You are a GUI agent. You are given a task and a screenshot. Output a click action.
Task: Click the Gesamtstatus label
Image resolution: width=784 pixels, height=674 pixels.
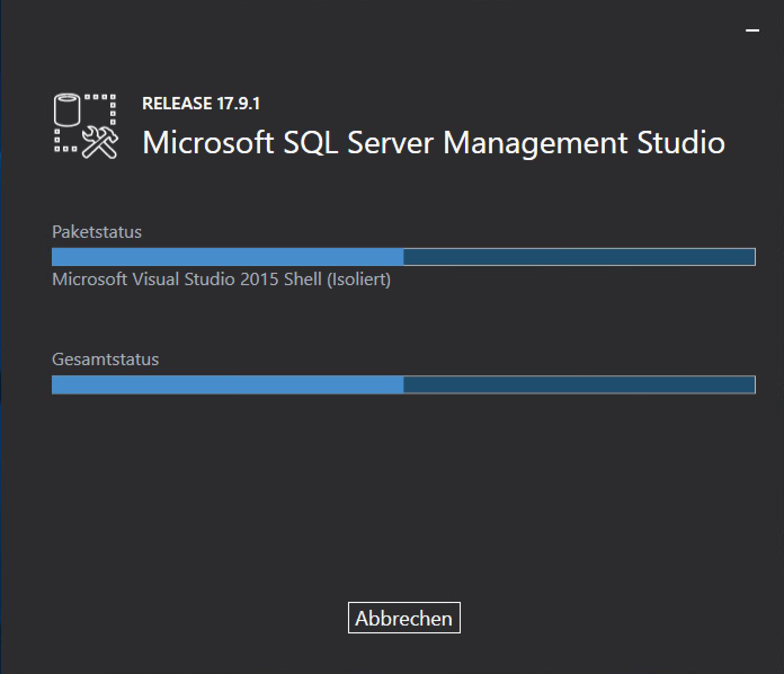105,359
